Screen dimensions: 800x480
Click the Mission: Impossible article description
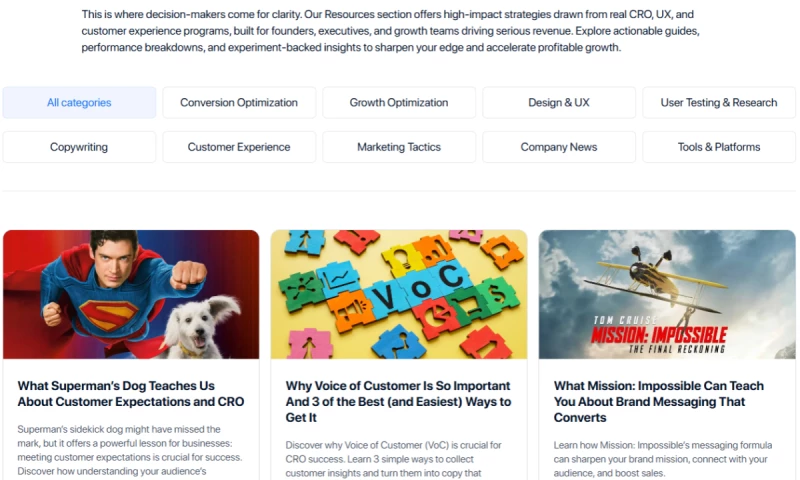click(x=663, y=459)
